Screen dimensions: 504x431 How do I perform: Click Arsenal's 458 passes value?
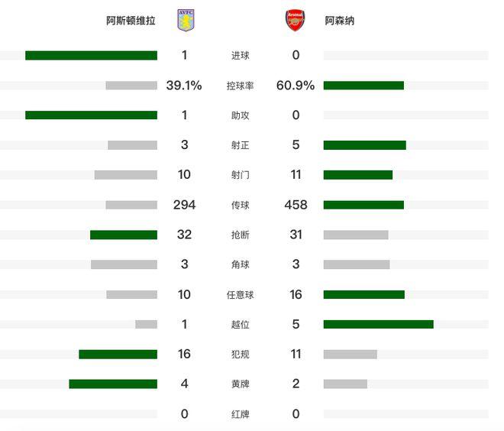296,205
